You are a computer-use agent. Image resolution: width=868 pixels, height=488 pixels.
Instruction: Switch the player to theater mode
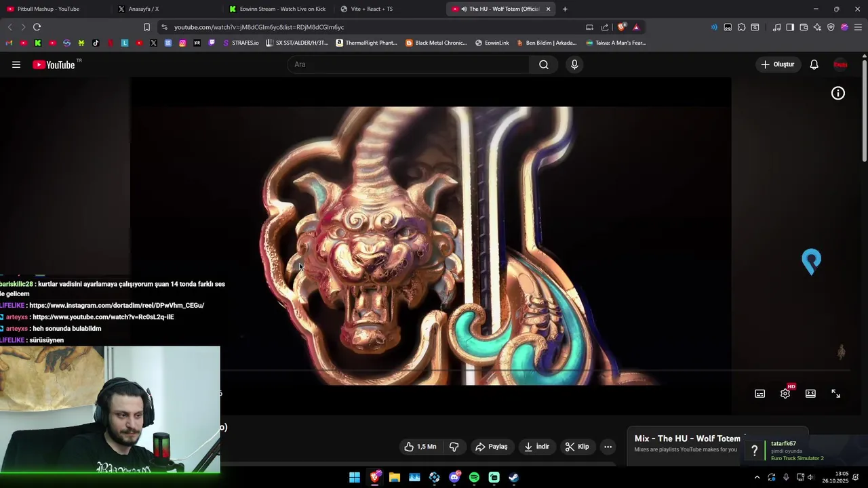coord(810,394)
